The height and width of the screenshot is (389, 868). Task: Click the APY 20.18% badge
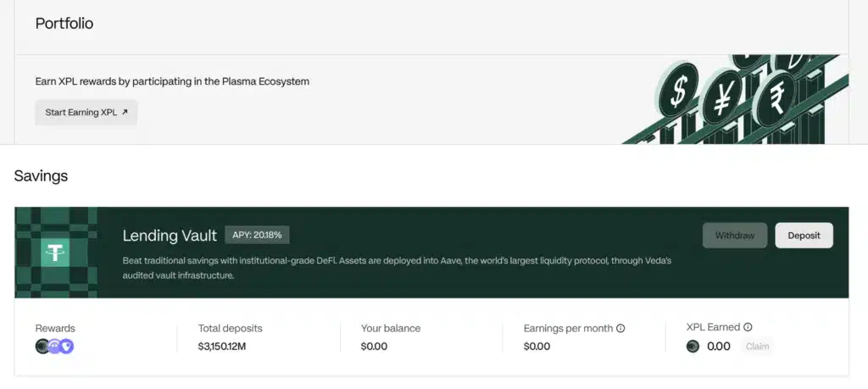coord(257,235)
